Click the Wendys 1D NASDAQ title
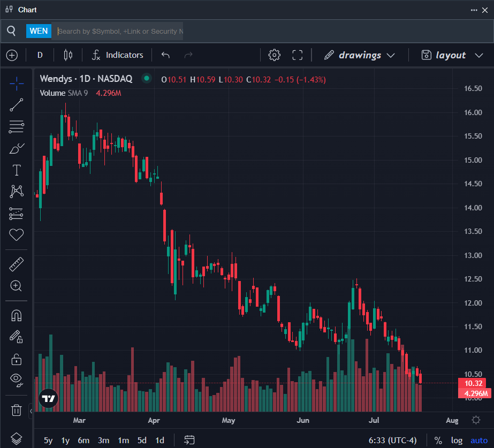This screenshot has height=448, width=494. (x=86, y=79)
